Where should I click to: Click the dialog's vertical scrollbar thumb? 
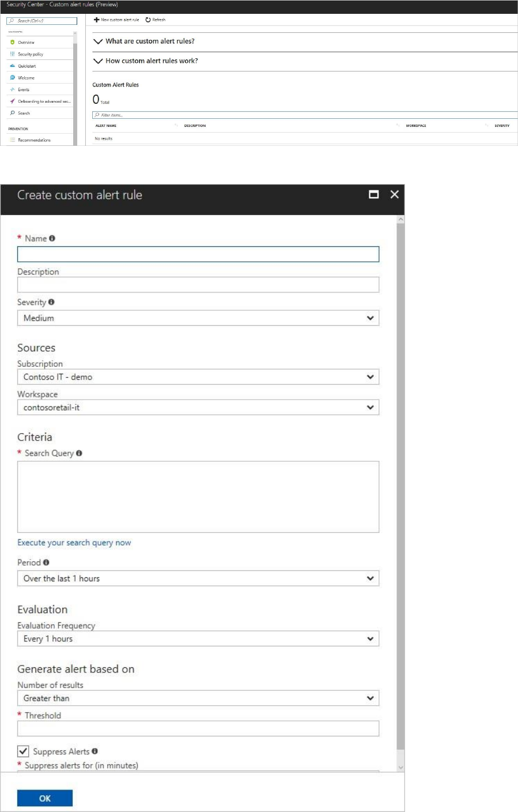[x=400, y=484]
